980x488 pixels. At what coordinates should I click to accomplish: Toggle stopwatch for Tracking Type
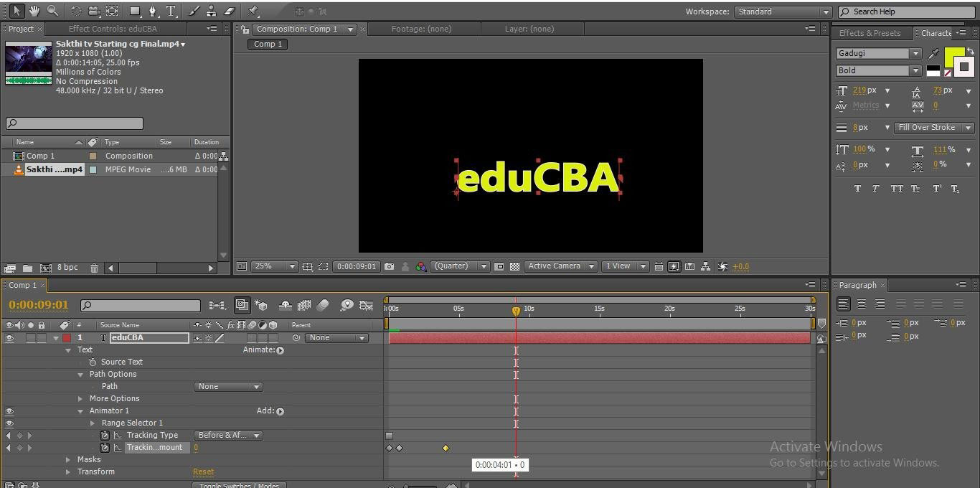tap(105, 436)
